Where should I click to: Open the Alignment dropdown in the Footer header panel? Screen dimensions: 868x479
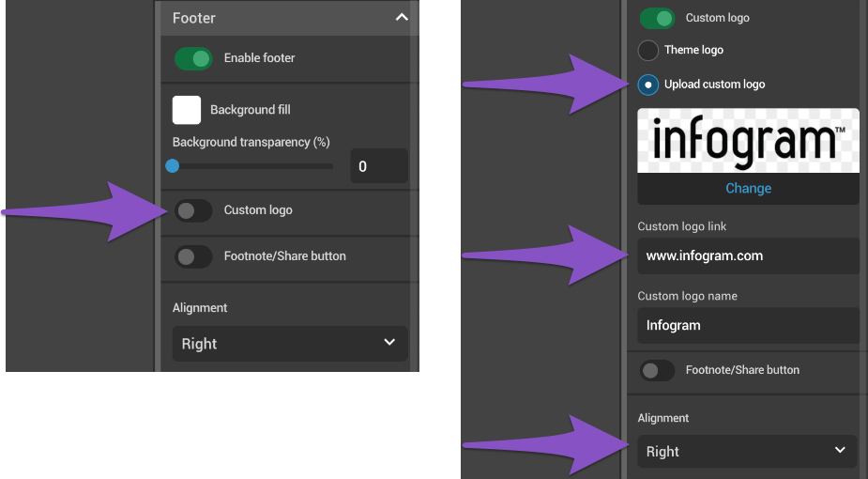pyautogui.click(x=289, y=344)
